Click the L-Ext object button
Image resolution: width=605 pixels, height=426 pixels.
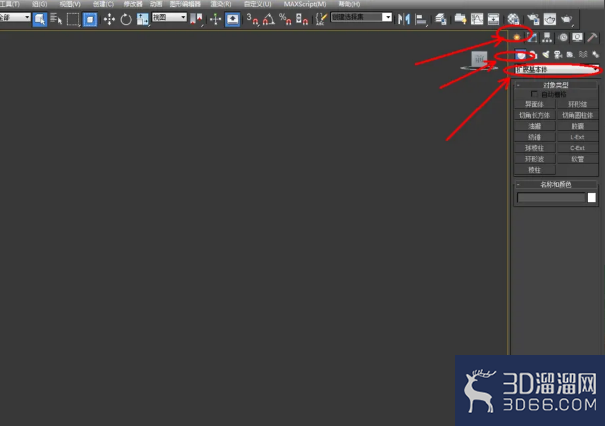pos(578,137)
